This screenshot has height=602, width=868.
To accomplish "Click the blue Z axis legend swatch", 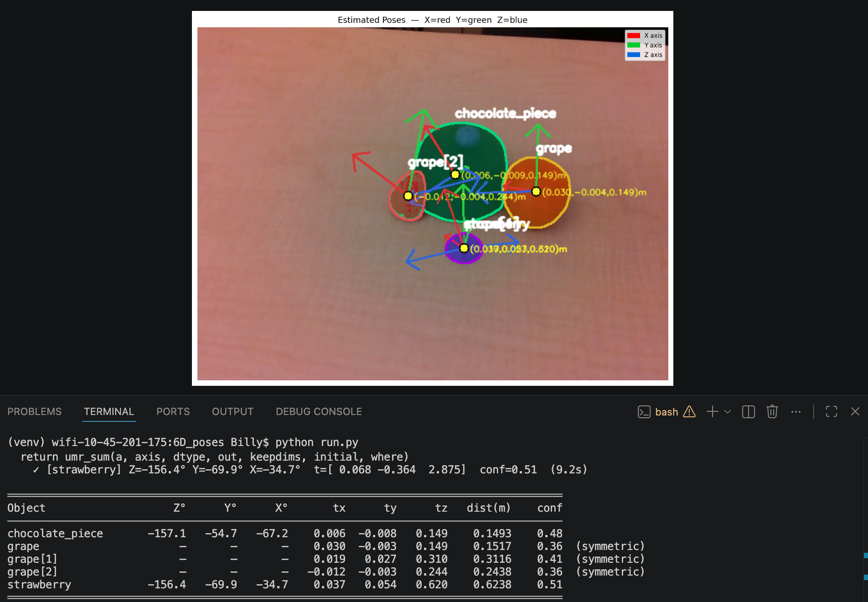I will point(634,55).
